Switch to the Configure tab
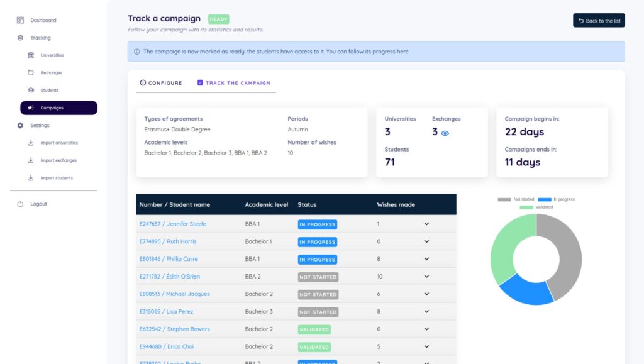Viewport: 644px width, 364px height. [161, 83]
